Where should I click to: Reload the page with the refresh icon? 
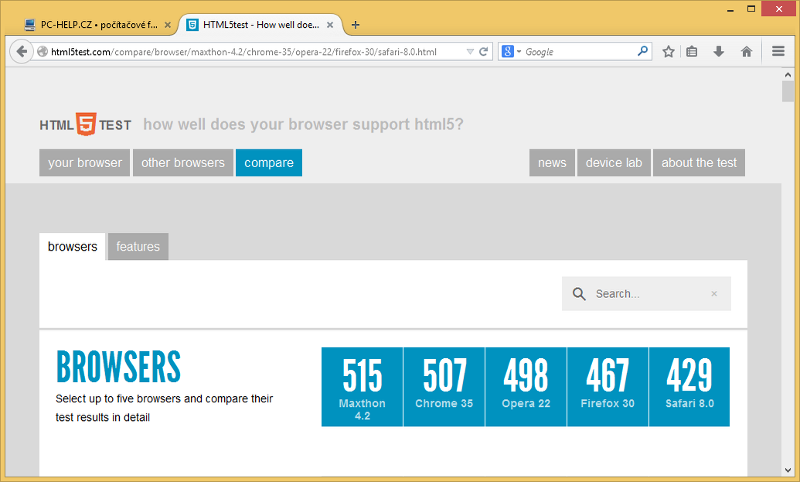[x=484, y=52]
